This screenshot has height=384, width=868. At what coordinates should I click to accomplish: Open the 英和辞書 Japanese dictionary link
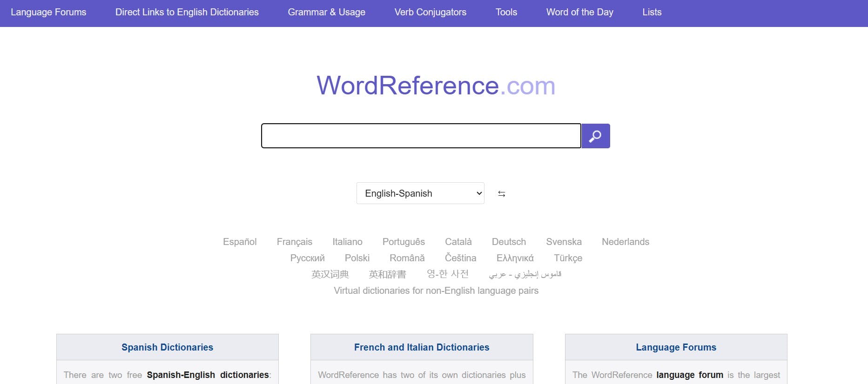tap(387, 274)
